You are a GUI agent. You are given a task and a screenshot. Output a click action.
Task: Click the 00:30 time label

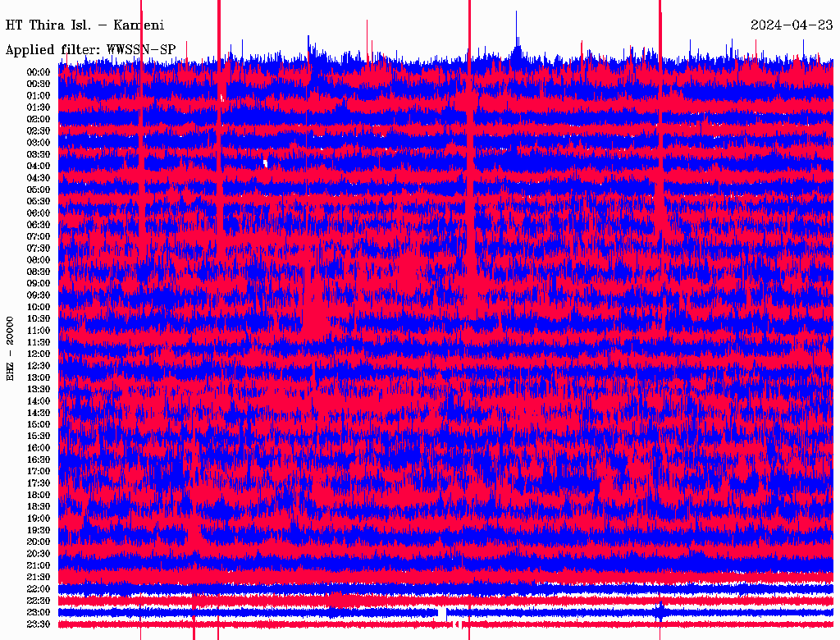pyautogui.click(x=39, y=85)
